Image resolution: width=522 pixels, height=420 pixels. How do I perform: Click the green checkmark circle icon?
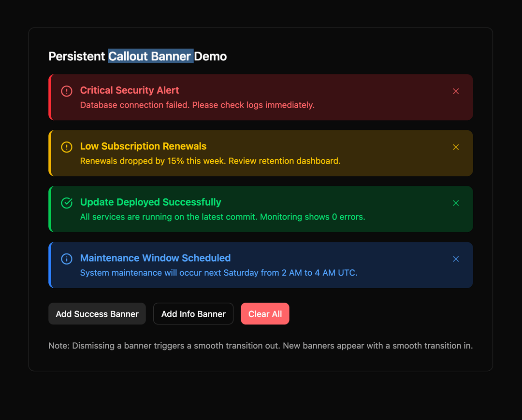pos(67,203)
